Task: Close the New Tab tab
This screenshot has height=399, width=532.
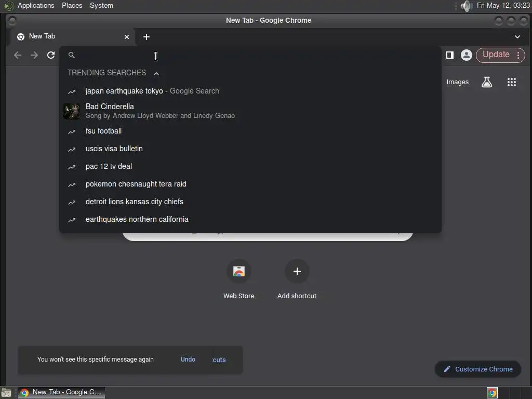Action: pos(127,37)
